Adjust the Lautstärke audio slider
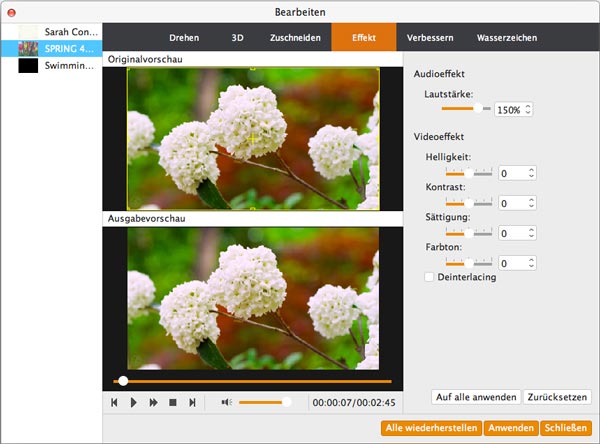This screenshot has width=600, height=444. click(466, 108)
